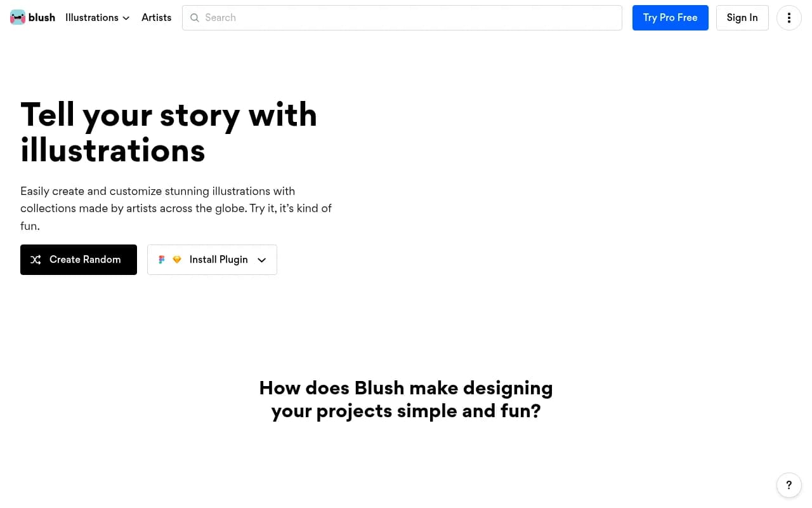The width and height of the screenshot is (812, 508).
Task: Click the Sign In button
Action: pos(742,17)
